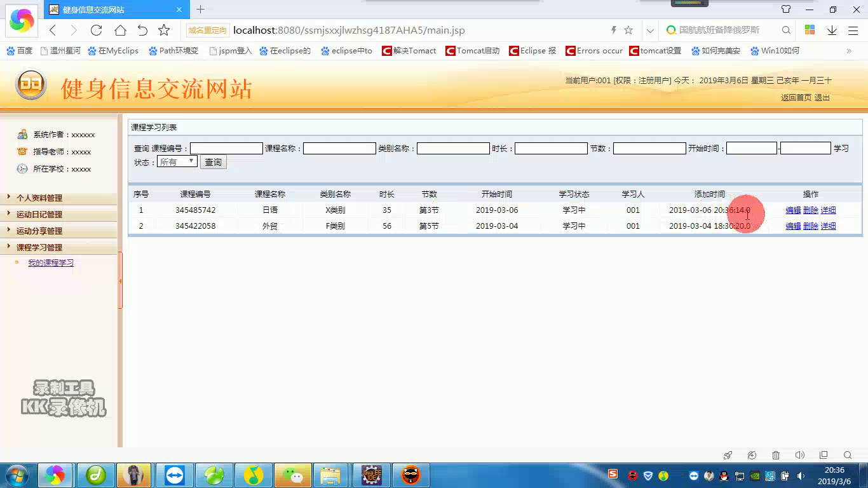This screenshot has height=488, width=868.
Task: Focus the 课程编号 input field
Action: pyautogui.click(x=226, y=148)
